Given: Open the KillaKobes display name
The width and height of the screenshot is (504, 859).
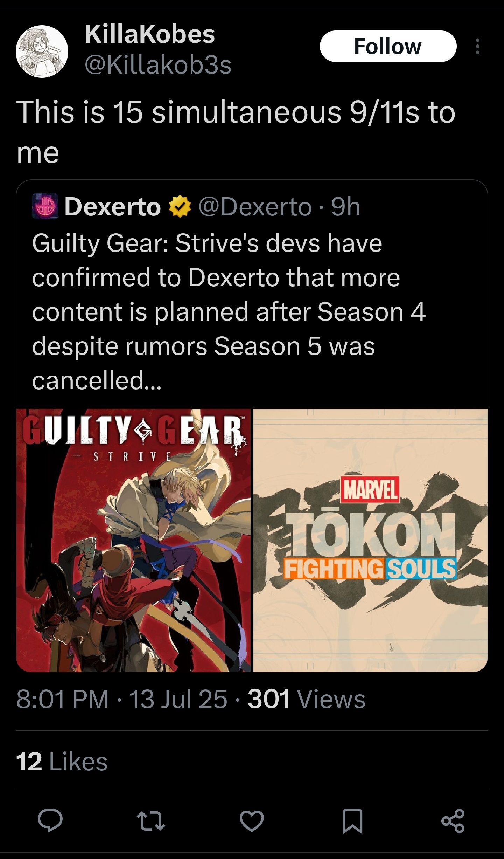Looking at the screenshot, I should point(150,35).
